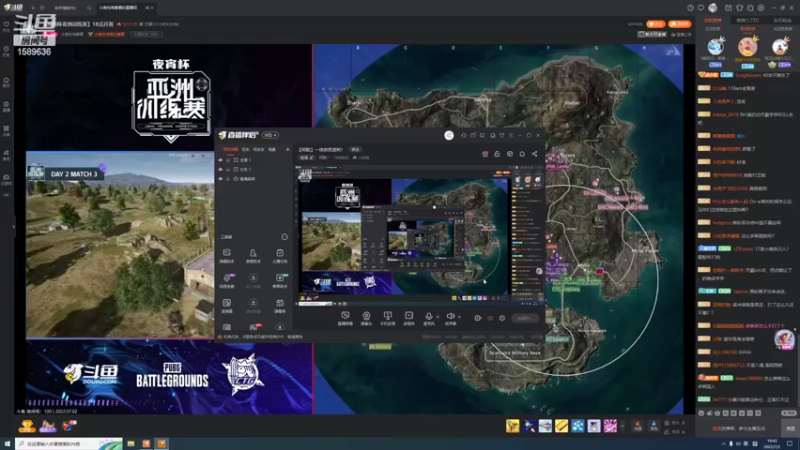The width and height of the screenshot is (800, 450).
Task: Switch to the third scene tab in the companion
Action: pyautogui.click(x=259, y=149)
